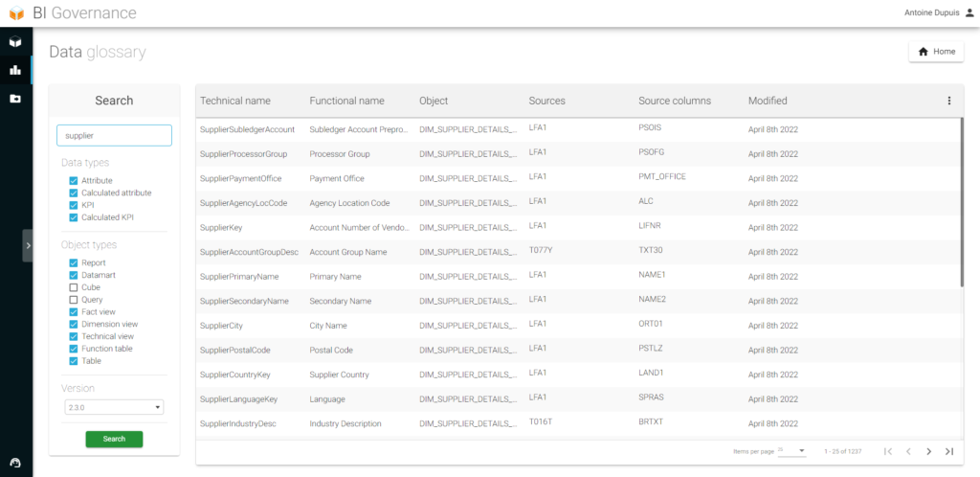Sort by Functional name column header

(x=346, y=101)
